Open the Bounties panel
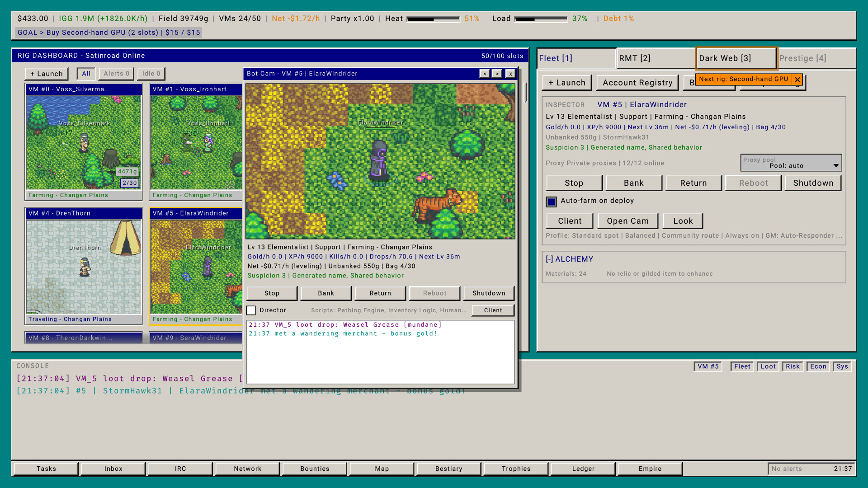The height and width of the screenshot is (488, 868). pyautogui.click(x=315, y=469)
